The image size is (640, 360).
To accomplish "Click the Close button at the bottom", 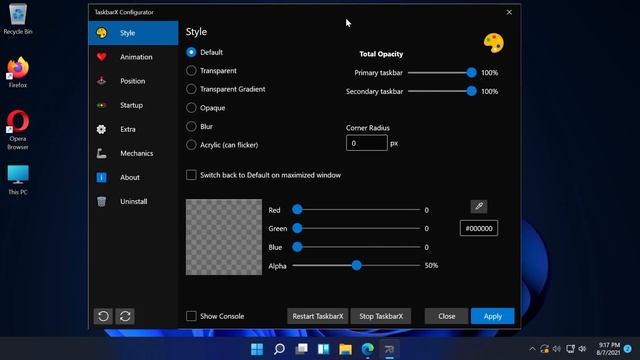I will point(447,316).
